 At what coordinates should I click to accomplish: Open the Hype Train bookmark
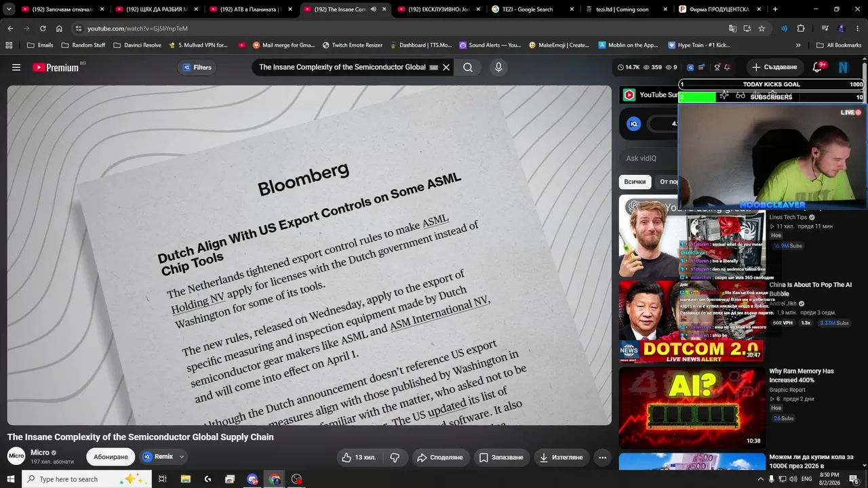click(699, 45)
